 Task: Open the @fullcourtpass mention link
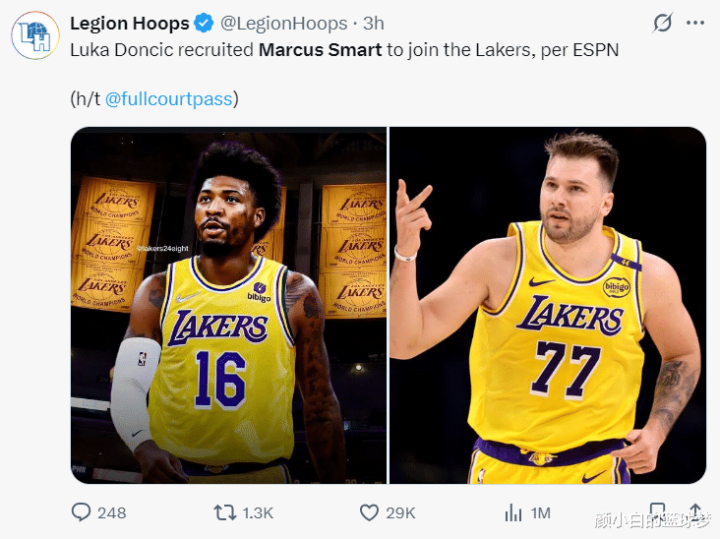[168, 98]
